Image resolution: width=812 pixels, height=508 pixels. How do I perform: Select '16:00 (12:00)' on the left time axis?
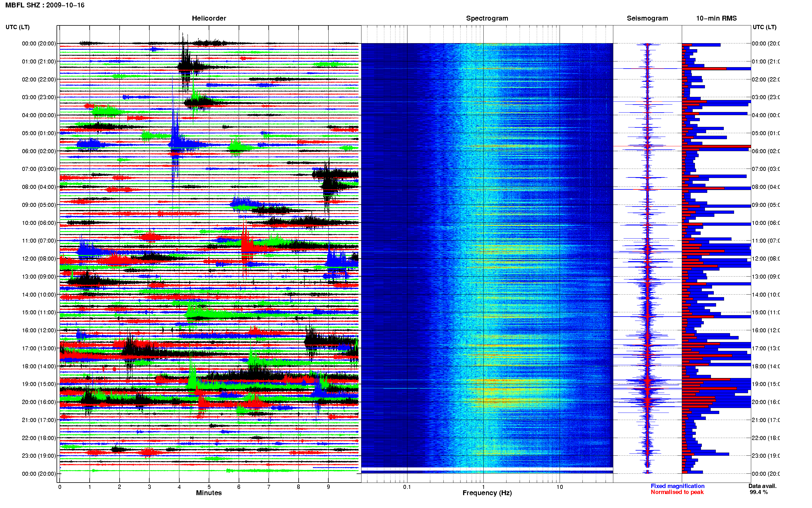(39, 330)
